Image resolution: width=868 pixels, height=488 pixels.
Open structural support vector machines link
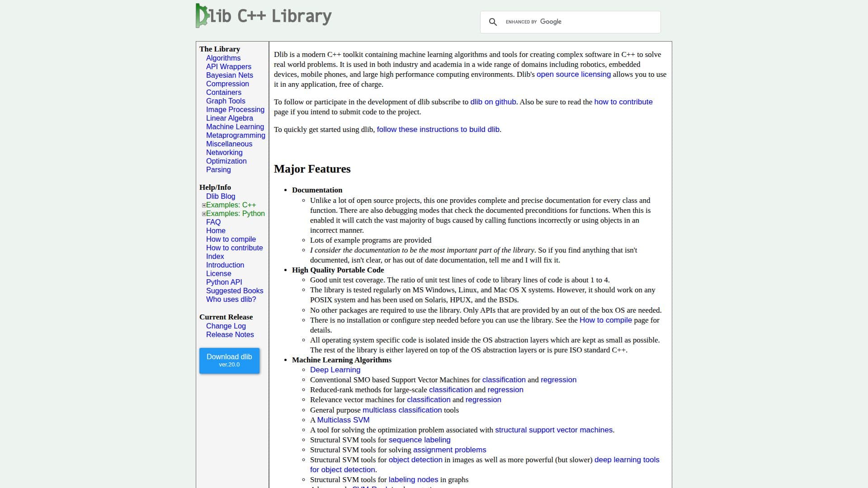[x=554, y=430]
